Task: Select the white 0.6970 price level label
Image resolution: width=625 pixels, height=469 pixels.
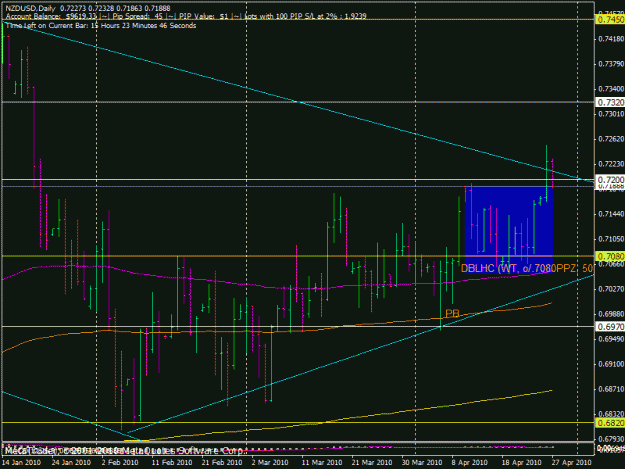Action: [609, 327]
